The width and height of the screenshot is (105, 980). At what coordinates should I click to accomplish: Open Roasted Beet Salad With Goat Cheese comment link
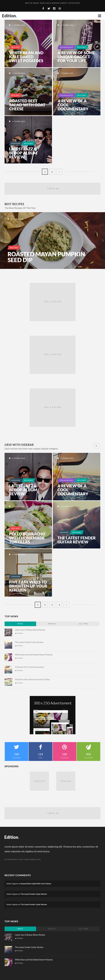pos(36,883)
